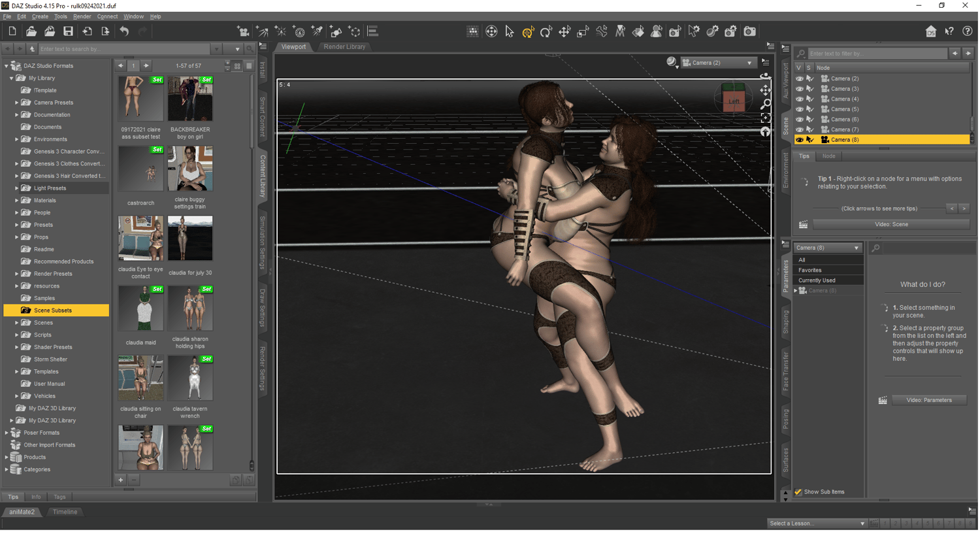Open the Render menu

82,16
